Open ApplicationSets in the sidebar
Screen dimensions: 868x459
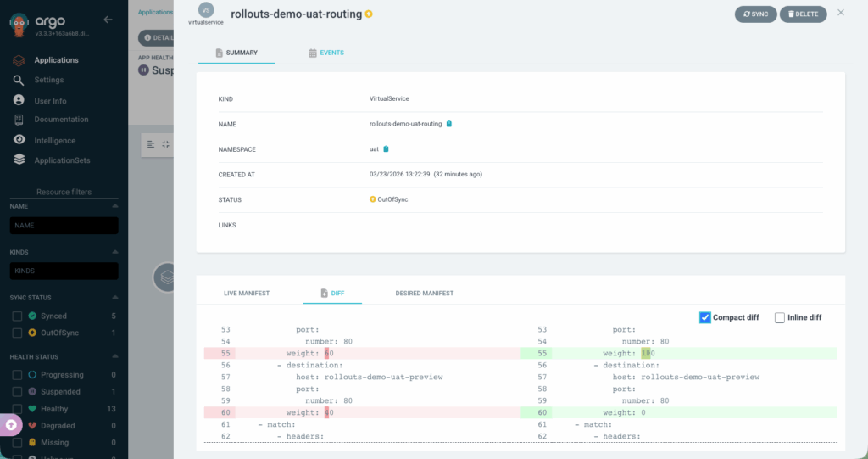click(x=62, y=160)
